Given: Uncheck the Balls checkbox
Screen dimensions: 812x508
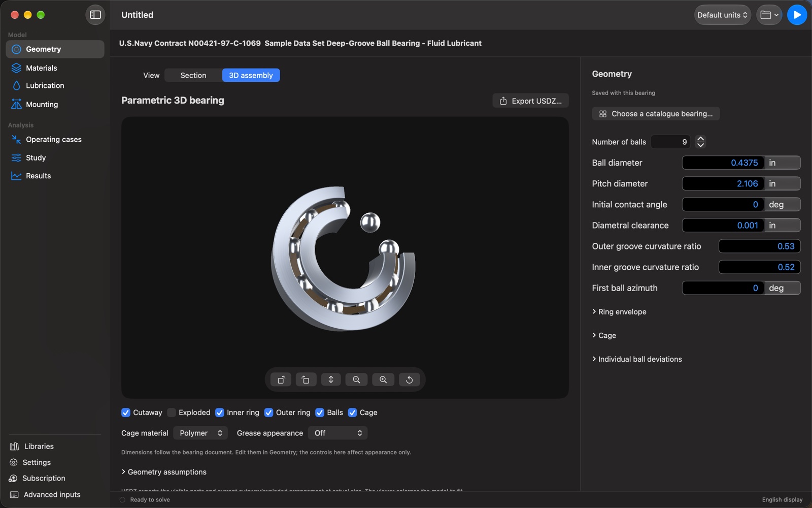Looking at the screenshot, I should 320,412.
